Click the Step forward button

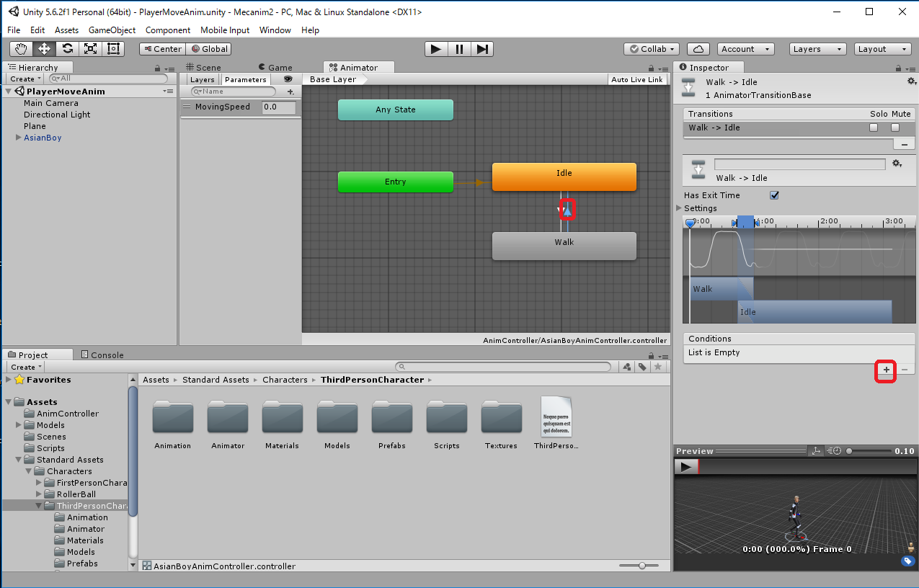(x=482, y=49)
